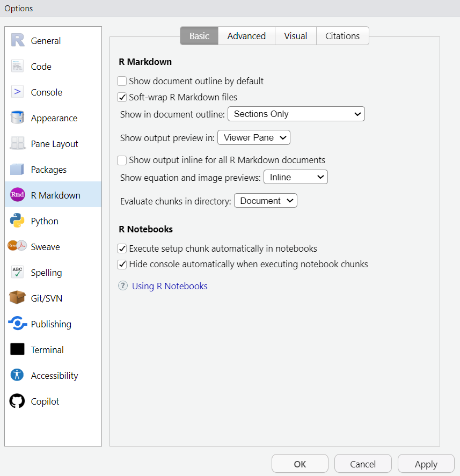Click the Apply button

[426, 464]
